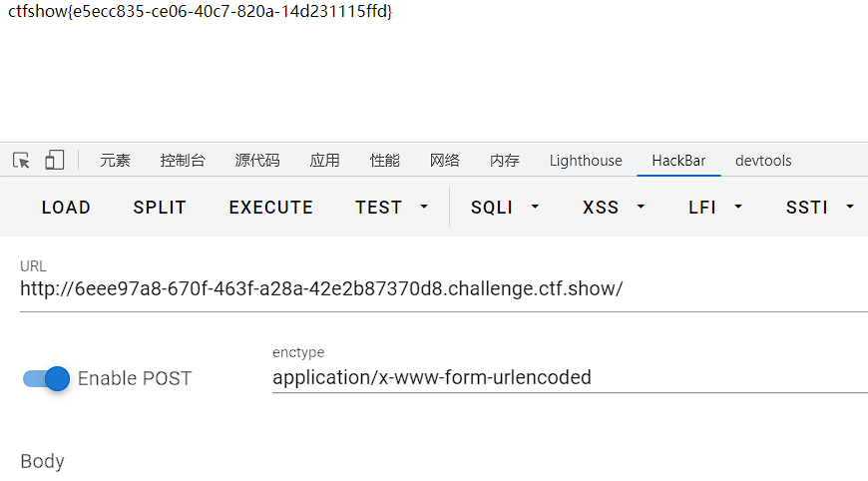Screen dimensions: 868x481
Task: Activate the inspect element picker icon
Action: 21,161
